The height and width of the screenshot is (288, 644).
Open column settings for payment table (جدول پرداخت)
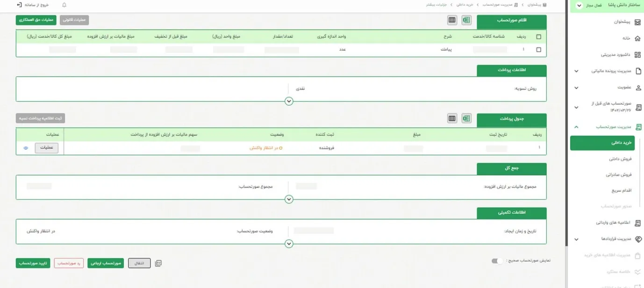[451, 119]
